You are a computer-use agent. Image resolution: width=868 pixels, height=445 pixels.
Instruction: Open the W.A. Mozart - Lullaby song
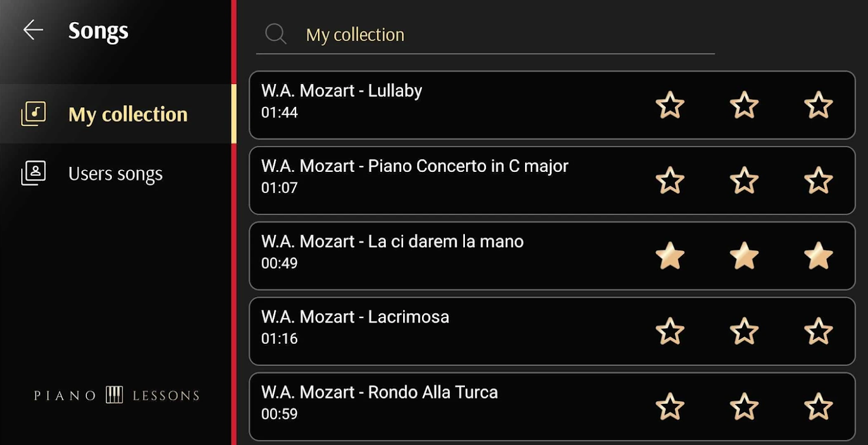pos(552,105)
